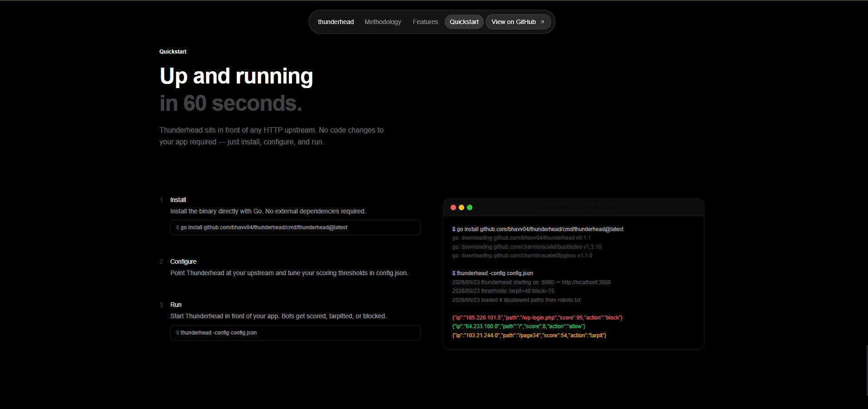
Task: Click the 'Install the binary directly with Go' description
Action: click(268, 211)
